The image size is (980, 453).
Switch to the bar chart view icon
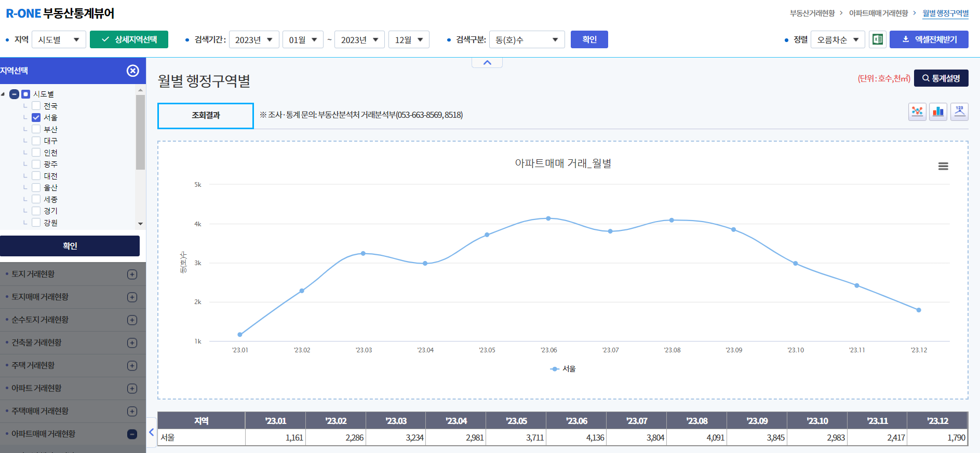pos(938,112)
